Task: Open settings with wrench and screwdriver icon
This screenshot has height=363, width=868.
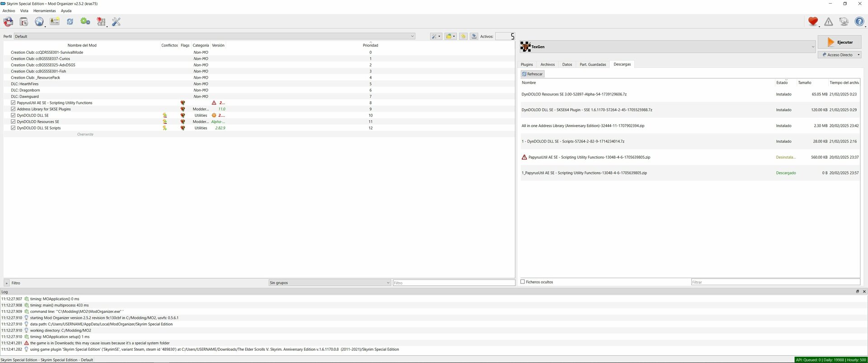Action: (x=116, y=22)
